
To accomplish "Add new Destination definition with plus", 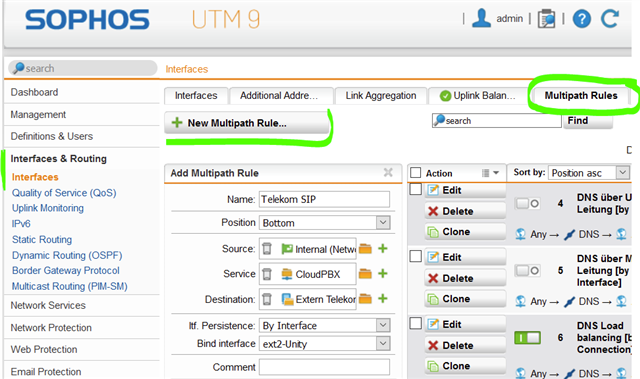I will pos(383,299).
